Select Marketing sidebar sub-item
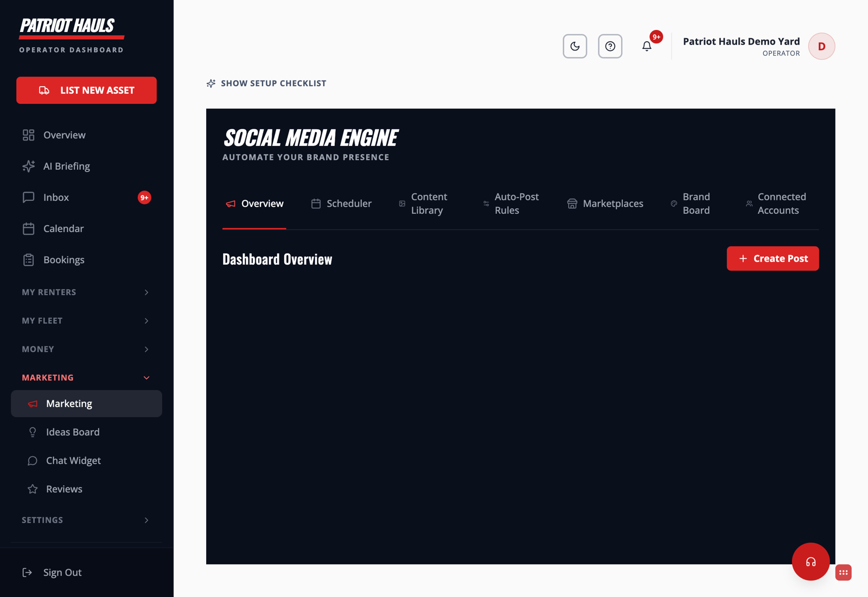This screenshot has height=597, width=868. pos(86,404)
